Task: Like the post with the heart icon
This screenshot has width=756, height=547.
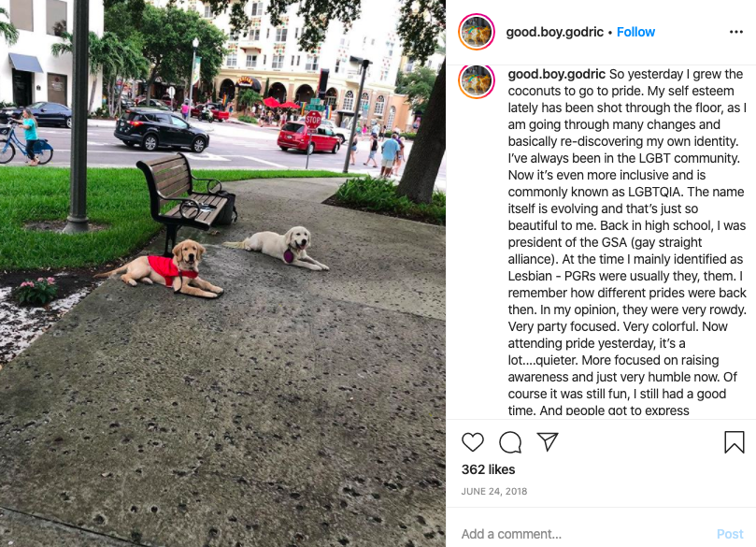Action: point(473,442)
